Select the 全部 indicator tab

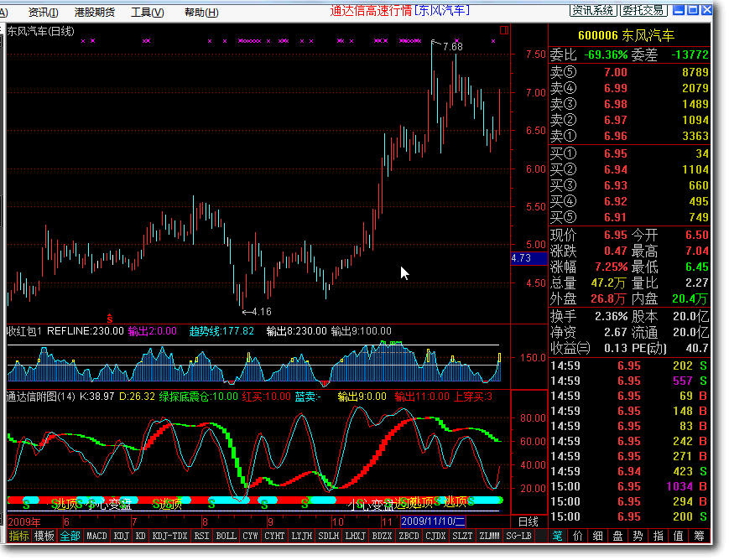(70, 536)
